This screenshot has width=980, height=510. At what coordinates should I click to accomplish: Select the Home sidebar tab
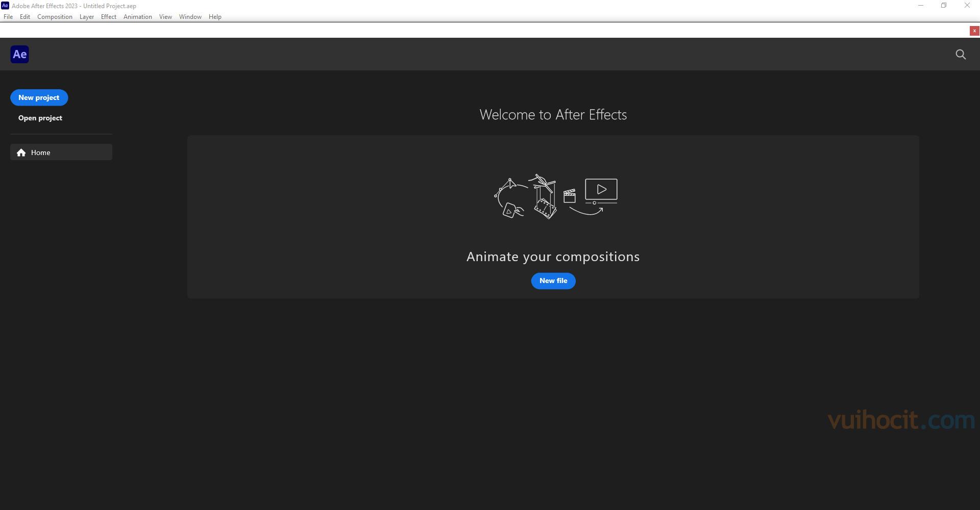61,152
